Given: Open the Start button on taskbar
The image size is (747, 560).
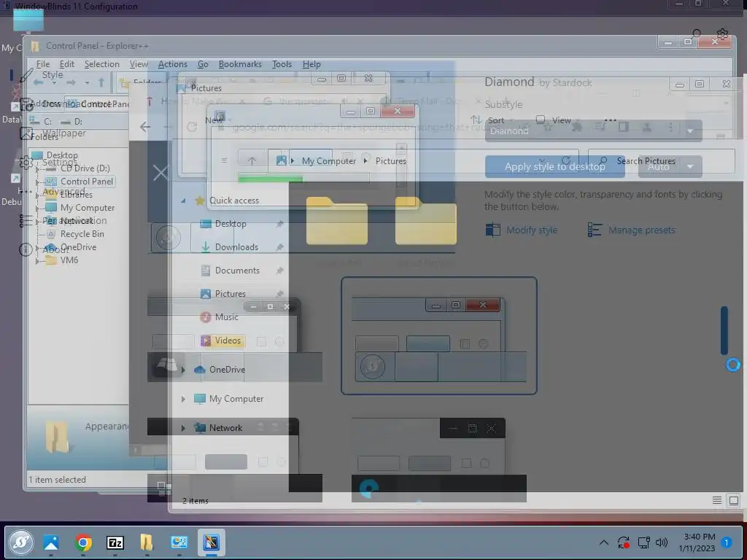Looking at the screenshot, I should pyautogui.click(x=21, y=542).
